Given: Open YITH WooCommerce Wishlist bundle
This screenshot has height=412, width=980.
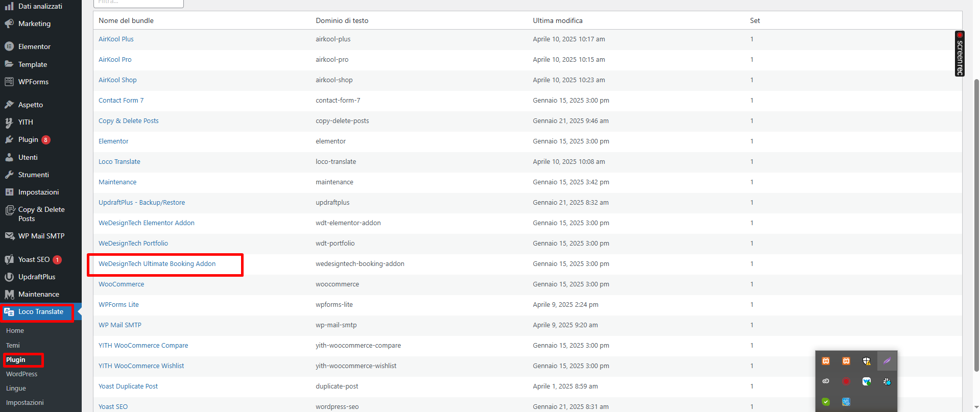Looking at the screenshot, I should (x=141, y=366).
